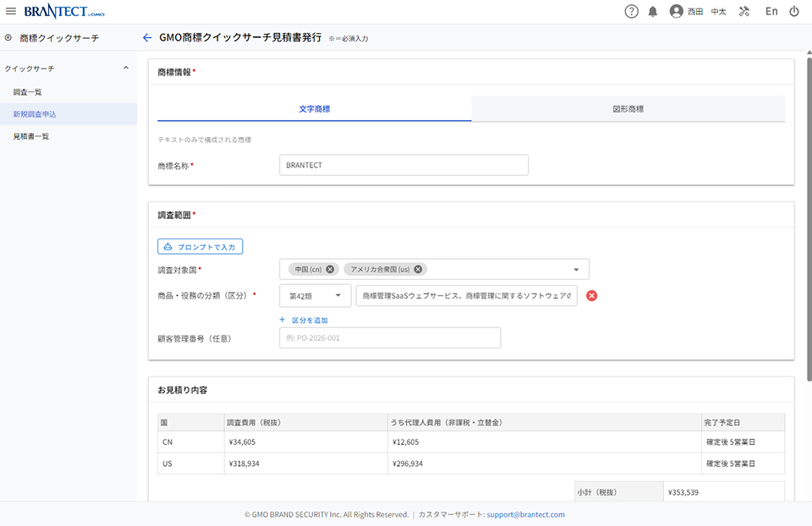Screen dimensions: 812x526
Task: Open the tools wrench icon
Action: point(744,11)
